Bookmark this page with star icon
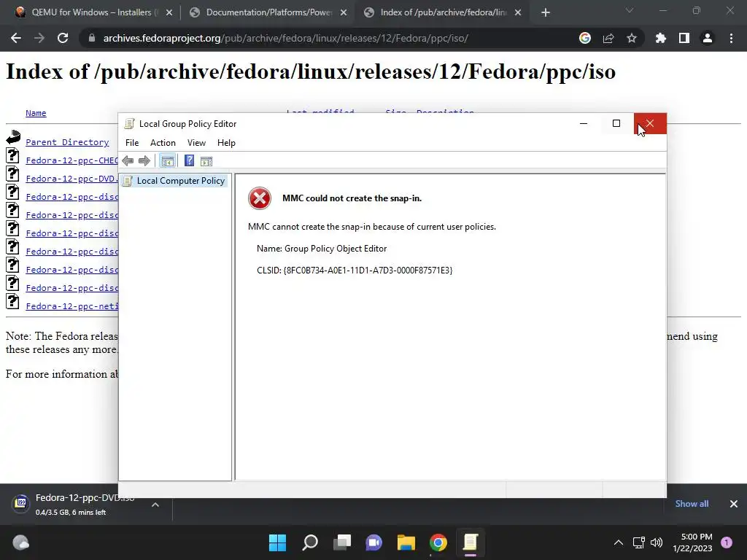747x560 pixels. (632, 38)
